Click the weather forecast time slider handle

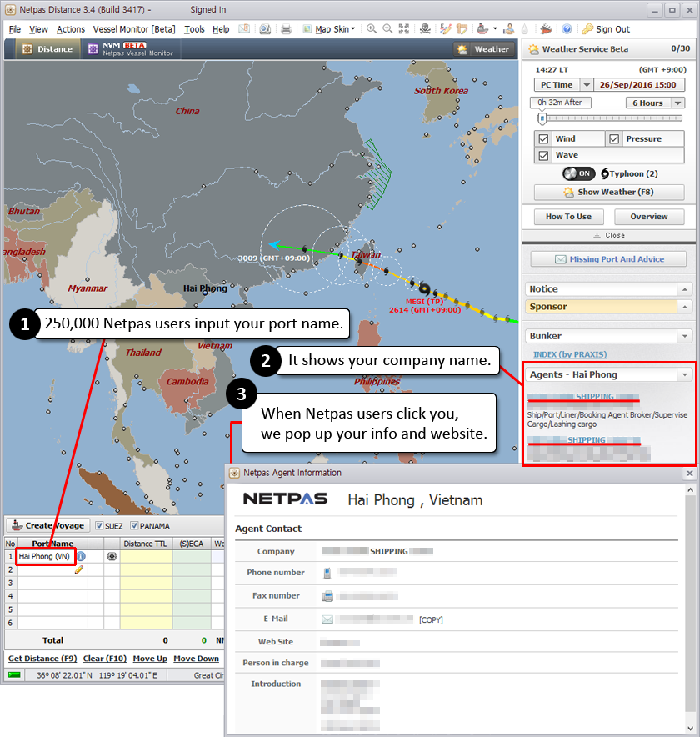coord(542,118)
